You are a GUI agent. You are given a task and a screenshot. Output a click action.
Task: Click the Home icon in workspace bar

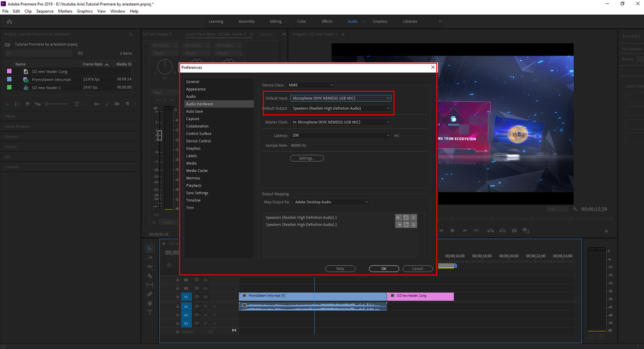9,22
